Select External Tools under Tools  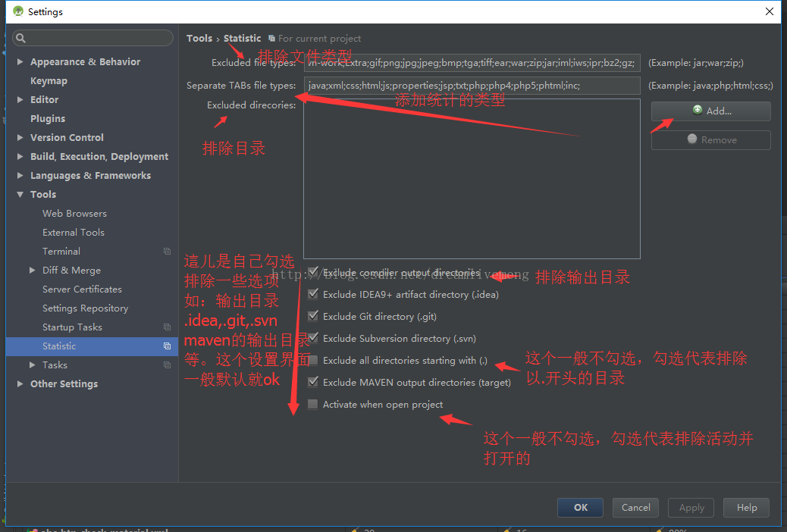tap(74, 233)
